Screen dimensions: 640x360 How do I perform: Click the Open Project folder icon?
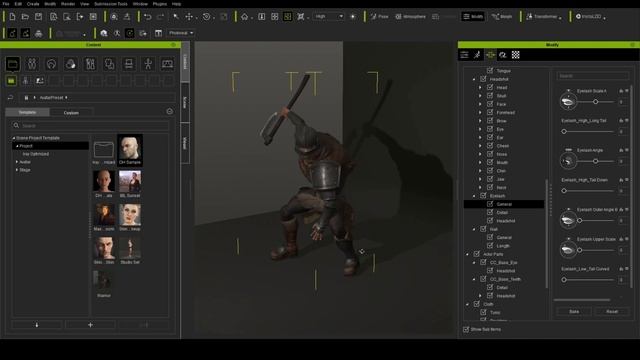pyautogui.click(x=25, y=17)
